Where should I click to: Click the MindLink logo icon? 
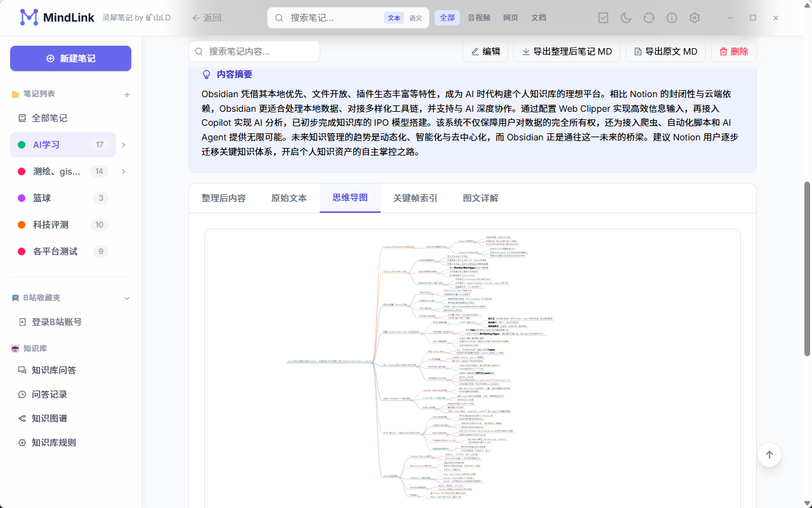tap(29, 18)
